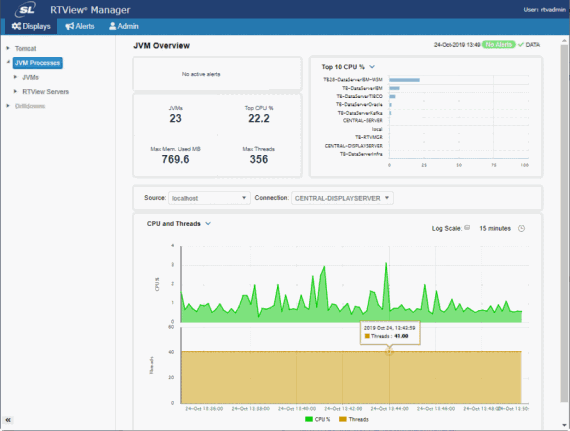Click the Threads data point marker
The image size is (570, 431).
[389, 351]
